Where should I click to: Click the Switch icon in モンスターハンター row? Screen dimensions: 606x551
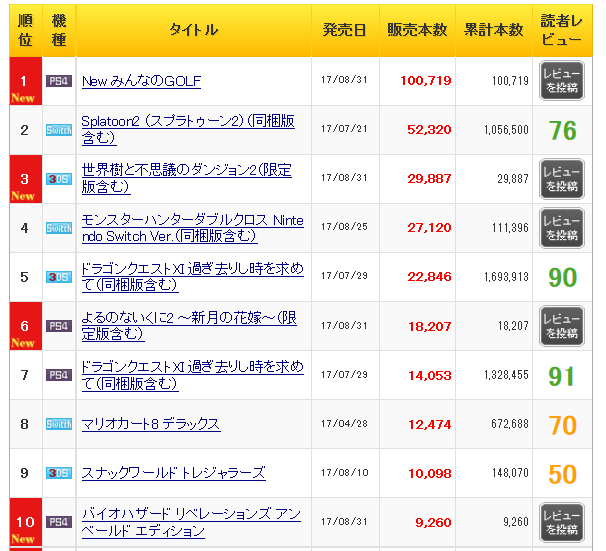59,228
